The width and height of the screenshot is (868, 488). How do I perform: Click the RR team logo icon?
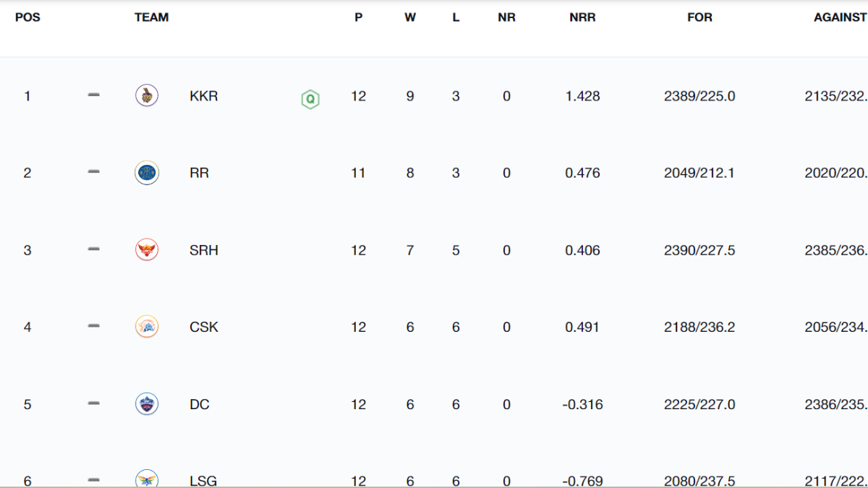pos(147,173)
